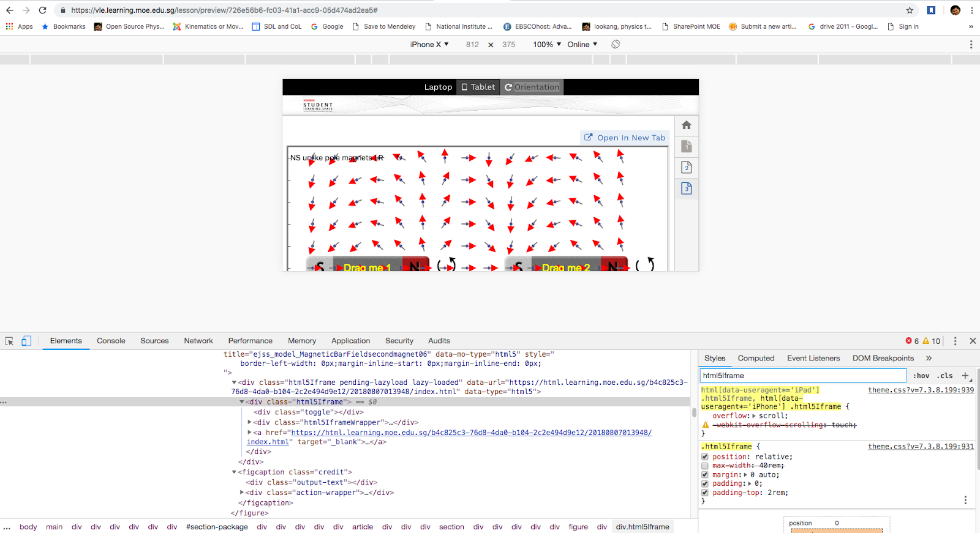
Task: Click the Orientation button in preview bar
Action: [532, 87]
